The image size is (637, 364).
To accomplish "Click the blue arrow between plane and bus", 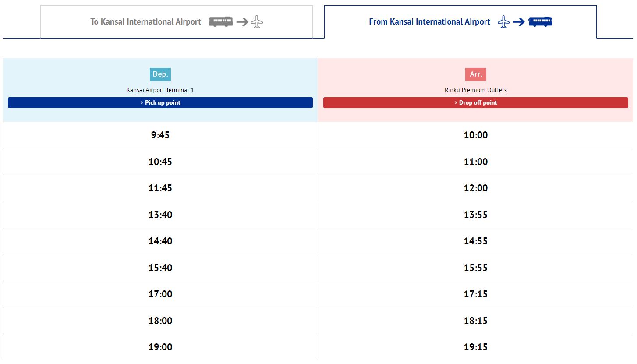I will click(x=519, y=22).
